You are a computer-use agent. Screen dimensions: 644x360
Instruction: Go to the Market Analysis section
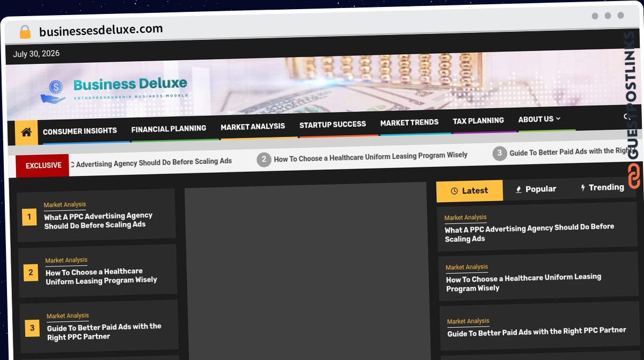(x=253, y=126)
